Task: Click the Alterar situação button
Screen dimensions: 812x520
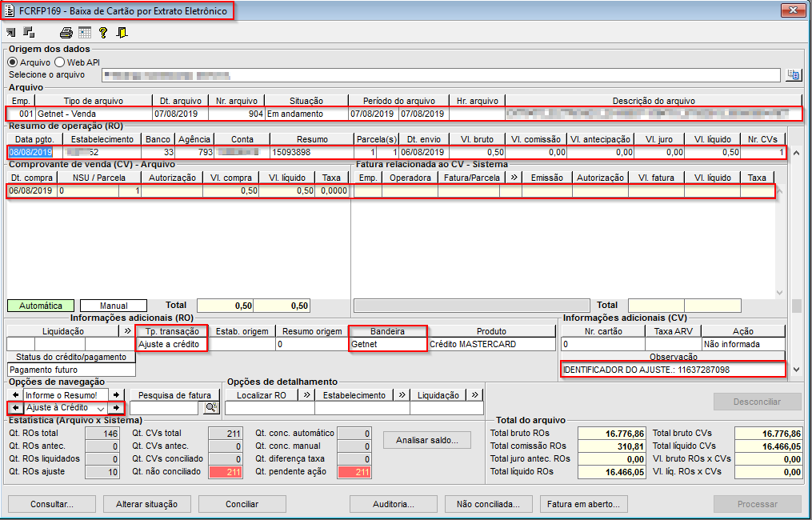Action: (x=146, y=504)
